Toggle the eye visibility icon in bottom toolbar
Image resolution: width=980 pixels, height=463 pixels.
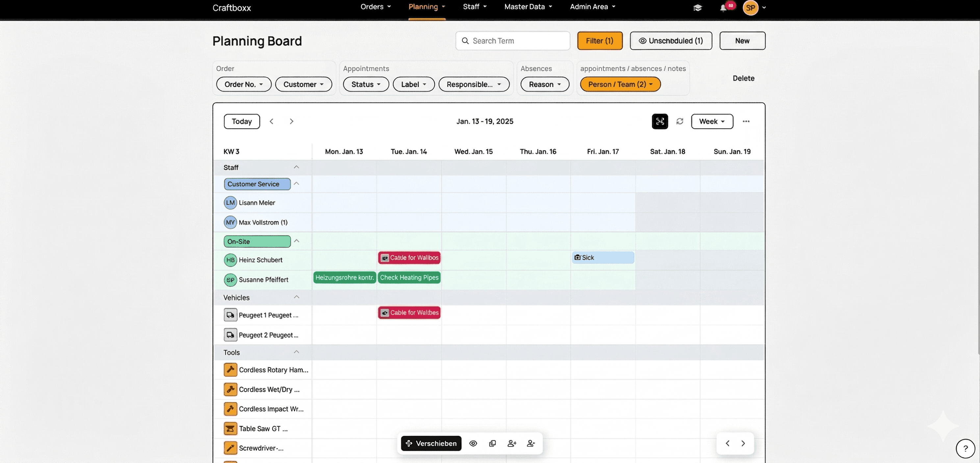tap(473, 443)
